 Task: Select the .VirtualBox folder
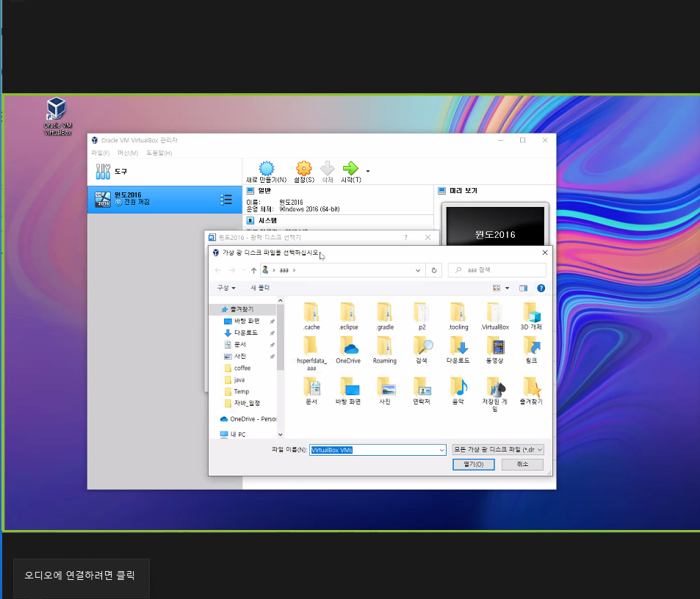pos(494,316)
